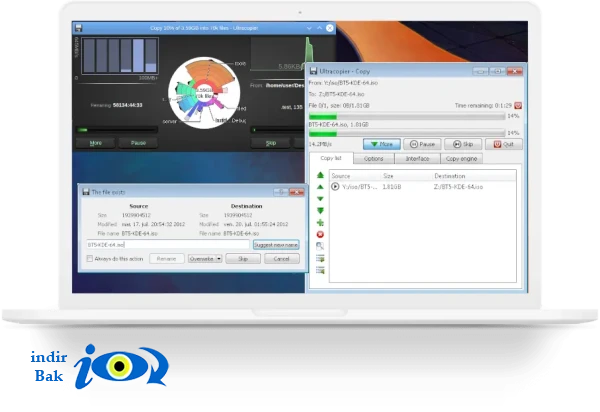This screenshot has height=412, width=600.
Task: Click Suggest new name button
Action: point(276,245)
